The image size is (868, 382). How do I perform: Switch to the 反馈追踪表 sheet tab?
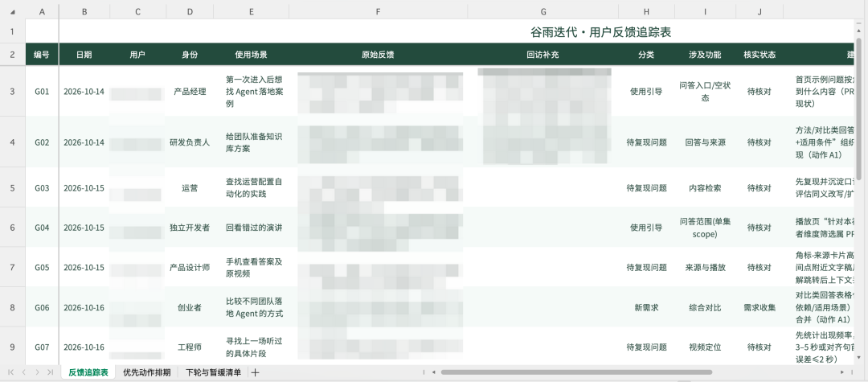[88, 372]
